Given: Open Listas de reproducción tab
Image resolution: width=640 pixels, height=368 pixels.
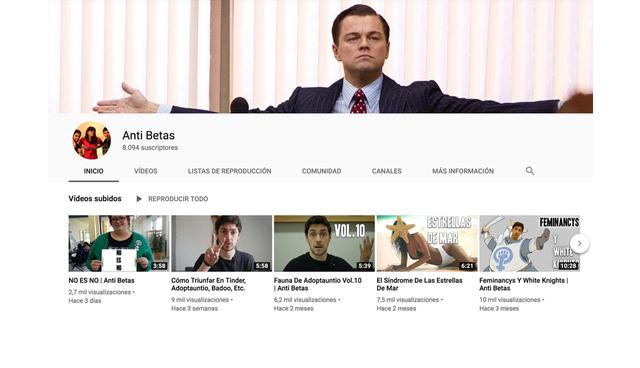Looking at the screenshot, I should point(229,171).
